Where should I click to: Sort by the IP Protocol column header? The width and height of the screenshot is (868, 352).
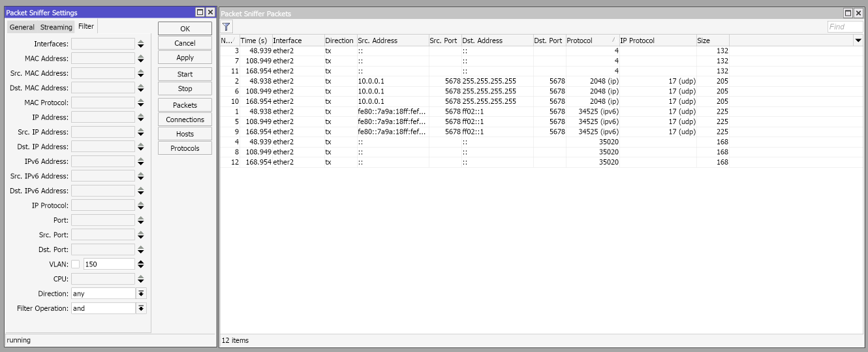pyautogui.click(x=658, y=40)
